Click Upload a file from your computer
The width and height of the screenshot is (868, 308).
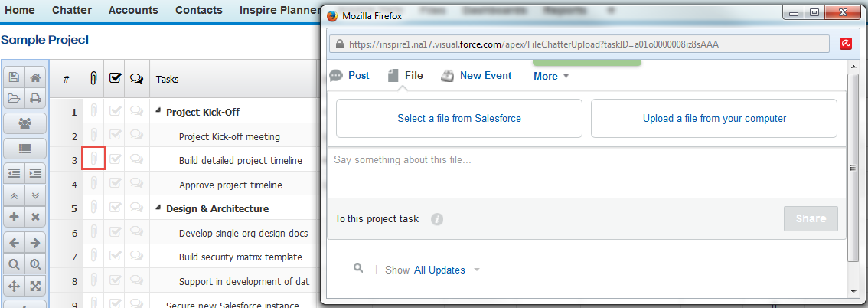pos(714,118)
